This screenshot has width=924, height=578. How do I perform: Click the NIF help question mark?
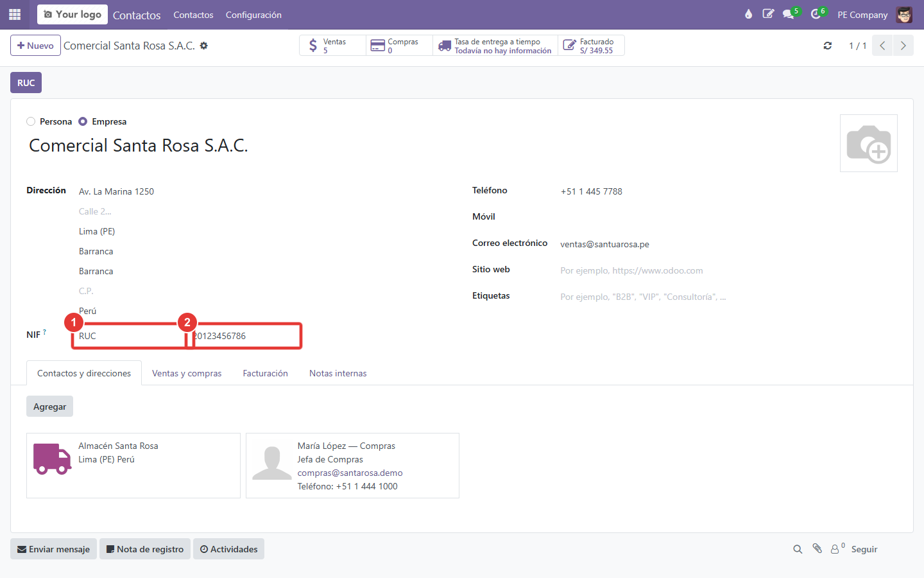point(44,332)
